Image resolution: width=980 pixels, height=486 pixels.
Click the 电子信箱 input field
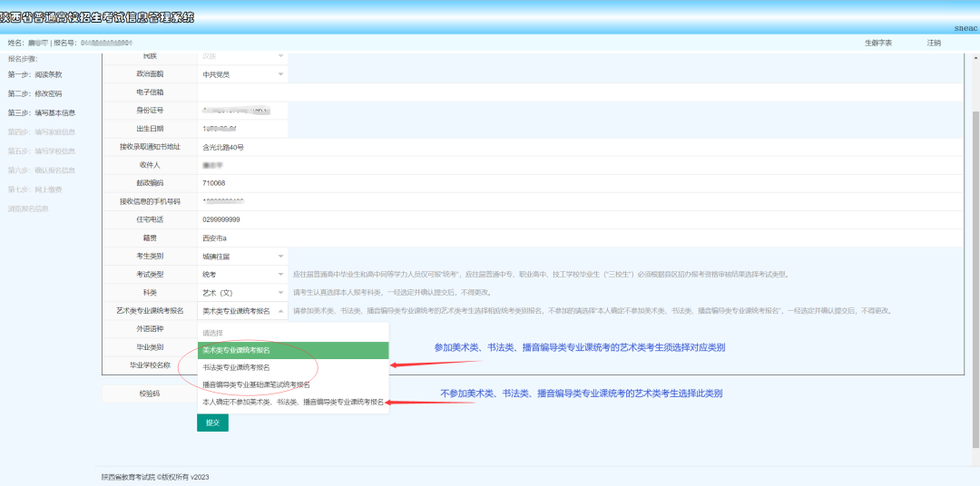[x=578, y=92]
